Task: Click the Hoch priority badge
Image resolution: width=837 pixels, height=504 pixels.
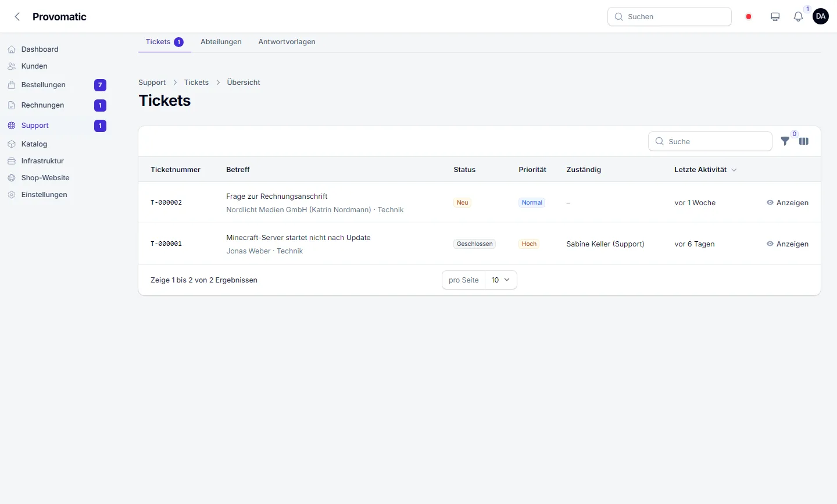Action: tap(529, 244)
